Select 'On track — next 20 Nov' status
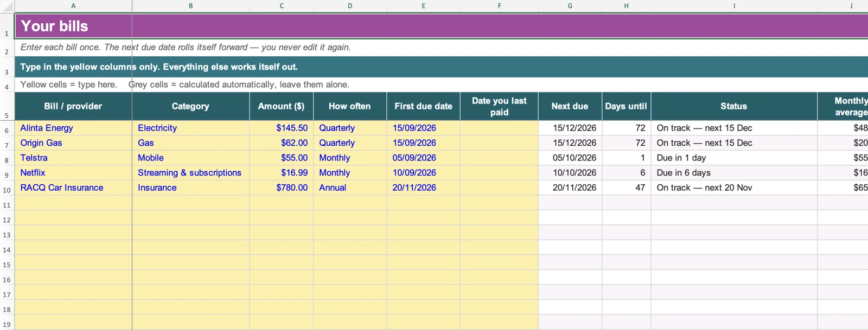This screenshot has height=330, width=868. (x=734, y=187)
